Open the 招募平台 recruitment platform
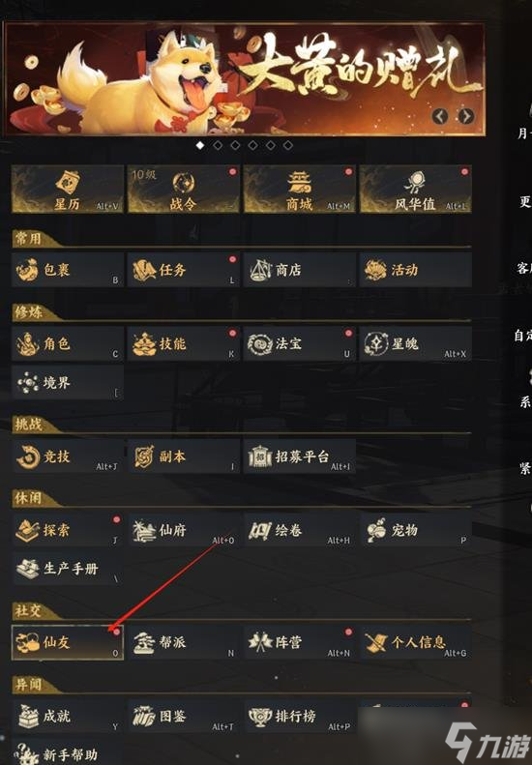Viewport: 532px width, 765px height. click(x=300, y=456)
